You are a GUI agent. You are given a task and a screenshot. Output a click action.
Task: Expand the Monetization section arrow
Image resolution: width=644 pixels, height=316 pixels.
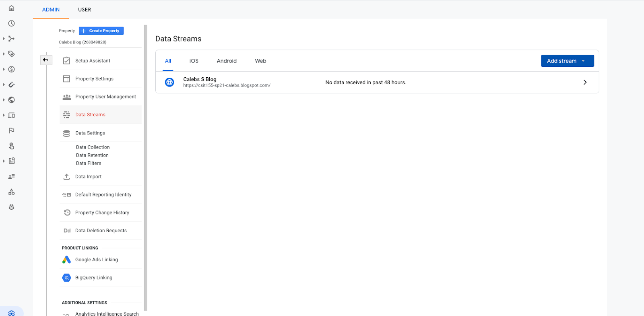[4, 69]
